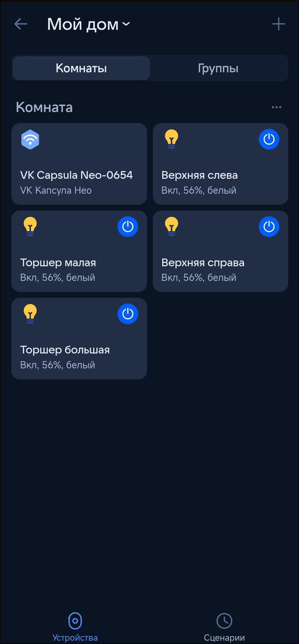Switch to the Группы tab
The width and height of the screenshot is (299, 644).
click(218, 68)
